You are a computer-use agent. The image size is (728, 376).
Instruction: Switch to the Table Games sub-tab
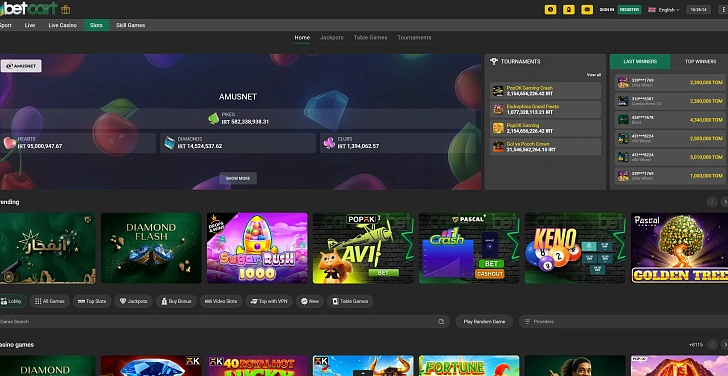(x=370, y=38)
